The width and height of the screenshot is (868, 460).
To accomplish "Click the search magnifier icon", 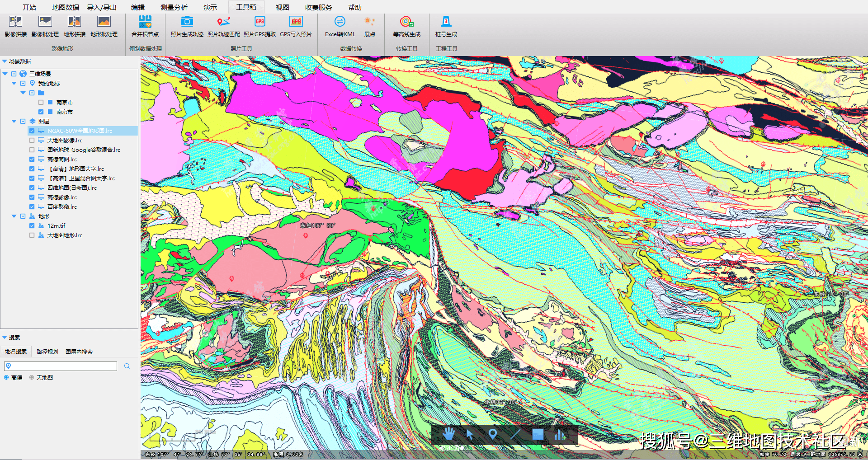I will [x=127, y=366].
